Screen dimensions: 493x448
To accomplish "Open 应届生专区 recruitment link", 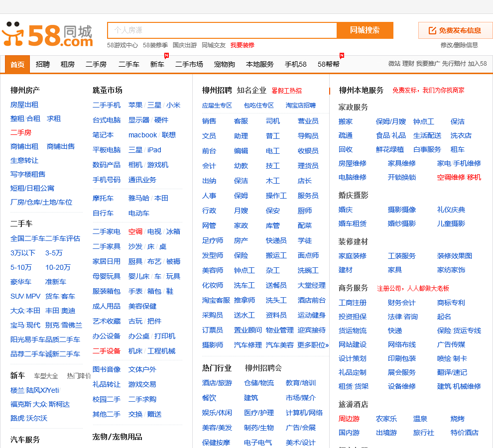I will 217,106.
